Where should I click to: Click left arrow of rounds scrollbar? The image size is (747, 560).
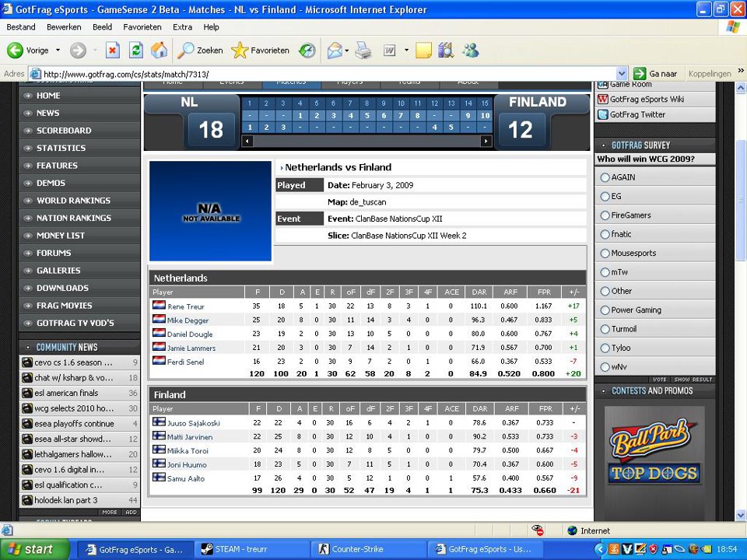tap(247, 141)
